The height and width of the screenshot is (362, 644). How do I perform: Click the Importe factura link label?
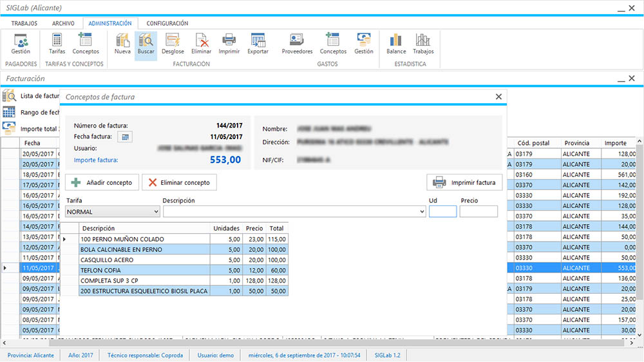coord(96,160)
